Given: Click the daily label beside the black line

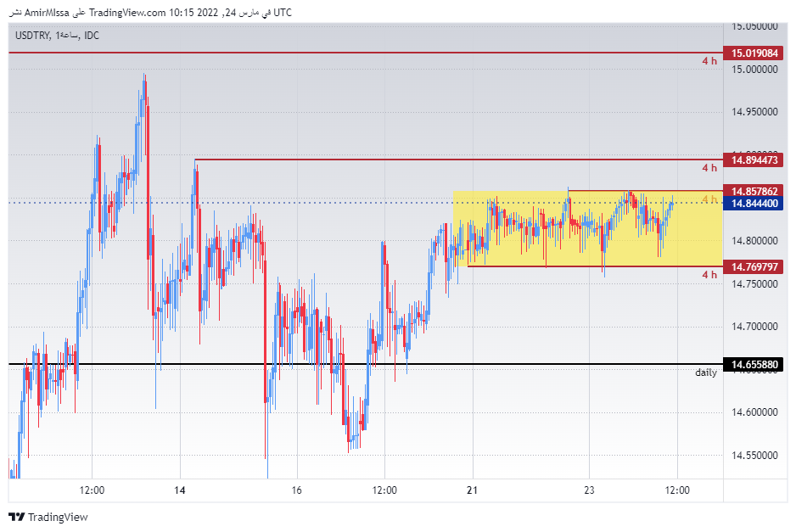Looking at the screenshot, I should coord(704,372).
